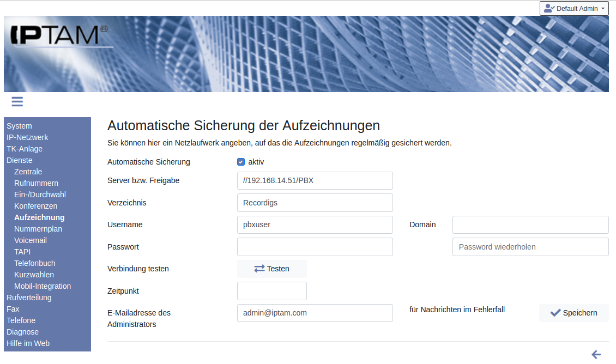Click the back arrow icon
This screenshot has width=616, height=364.
click(x=596, y=355)
